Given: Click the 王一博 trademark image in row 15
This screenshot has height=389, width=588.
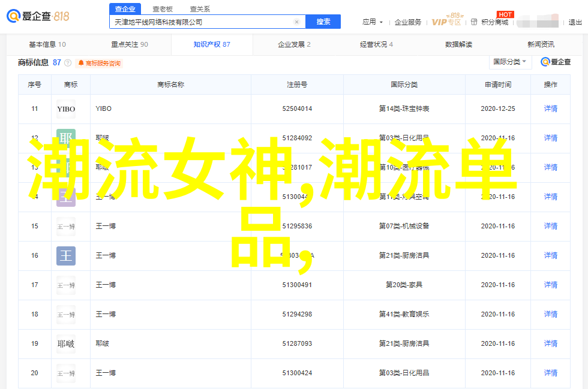Looking at the screenshot, I should pyautogui.click(x=66, y=227).
